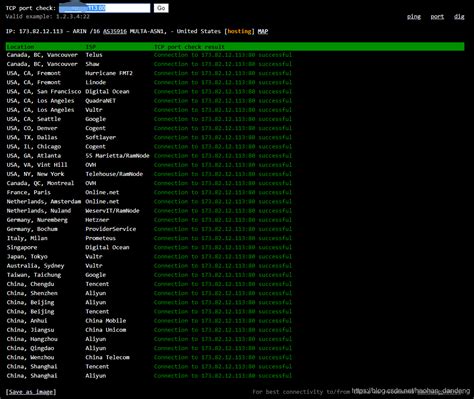Select the USA, CA, Seattle location
This screenshot has width=474, height=399.
click(34, 119)
